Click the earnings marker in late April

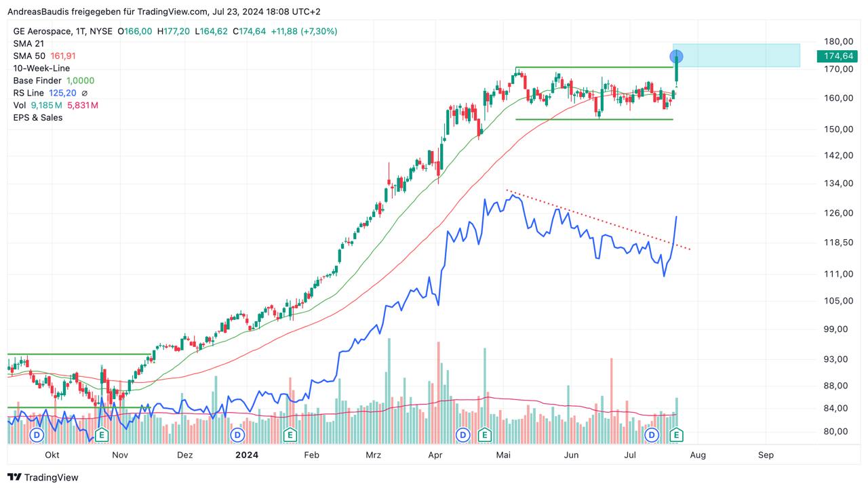[484, 434]
